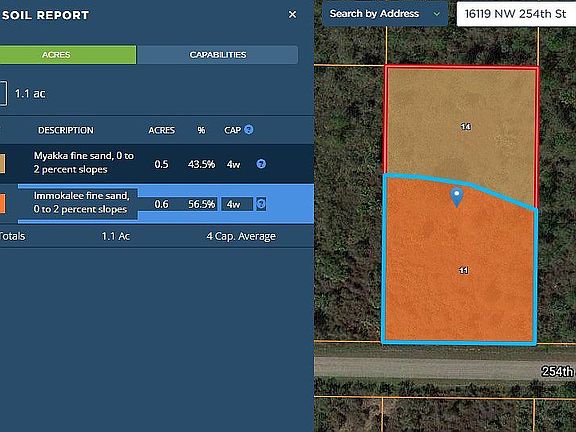Click the Myakka tan color swatch
Image resolution: width=576 pixels, height=432 pixels.
(2, 164)
